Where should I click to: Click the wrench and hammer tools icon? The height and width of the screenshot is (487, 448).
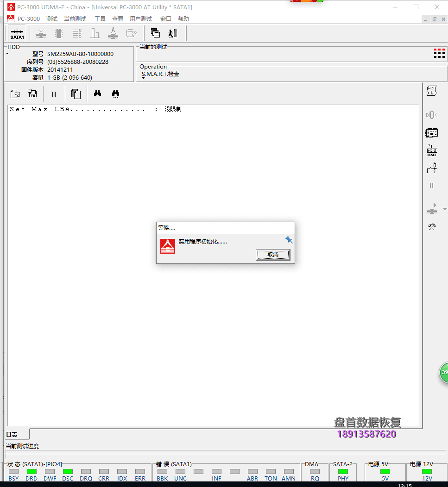(432, 227)
